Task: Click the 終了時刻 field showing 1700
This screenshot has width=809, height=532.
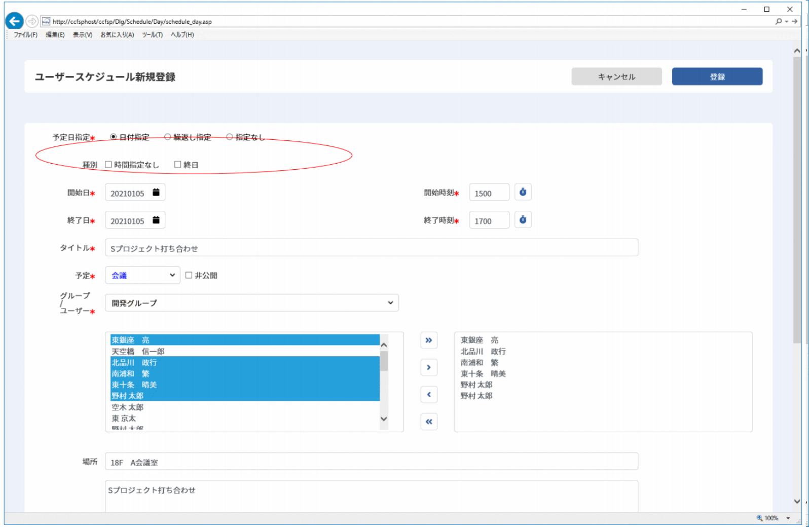Action: [489, 220]
